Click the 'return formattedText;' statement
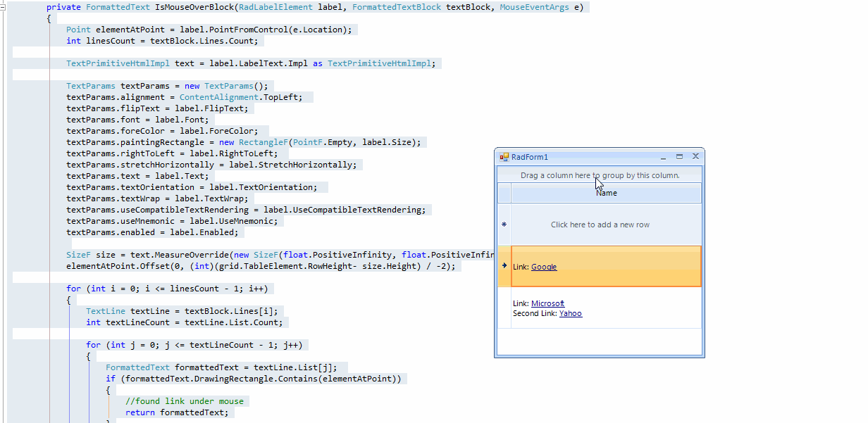Viewport: 868px width, 423px height. [178, 412]
